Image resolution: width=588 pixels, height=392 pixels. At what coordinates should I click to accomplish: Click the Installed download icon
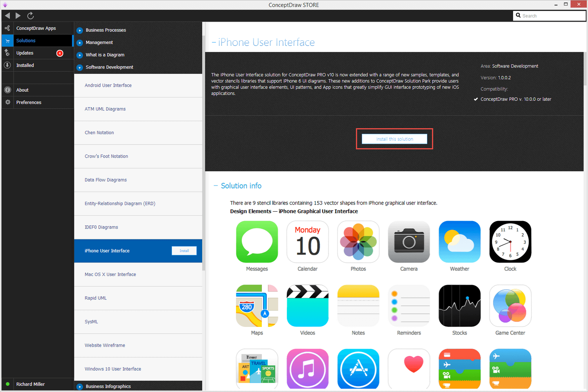[x=7, y=65]
